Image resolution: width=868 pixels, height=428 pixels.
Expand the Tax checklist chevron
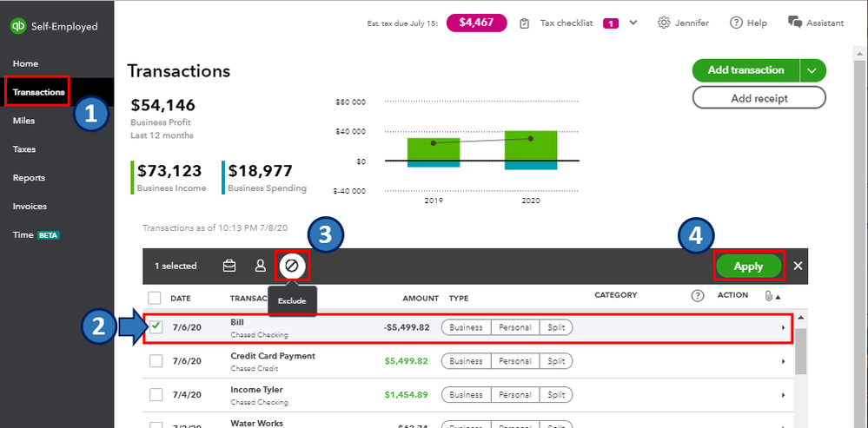[633, 23]
